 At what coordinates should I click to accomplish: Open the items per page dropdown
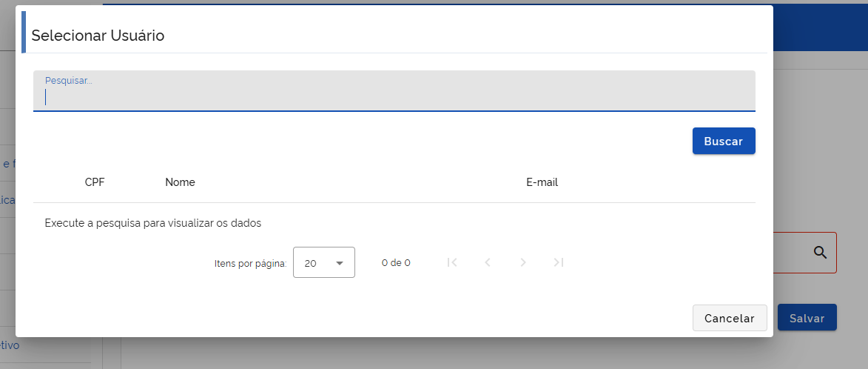point(324,262)
